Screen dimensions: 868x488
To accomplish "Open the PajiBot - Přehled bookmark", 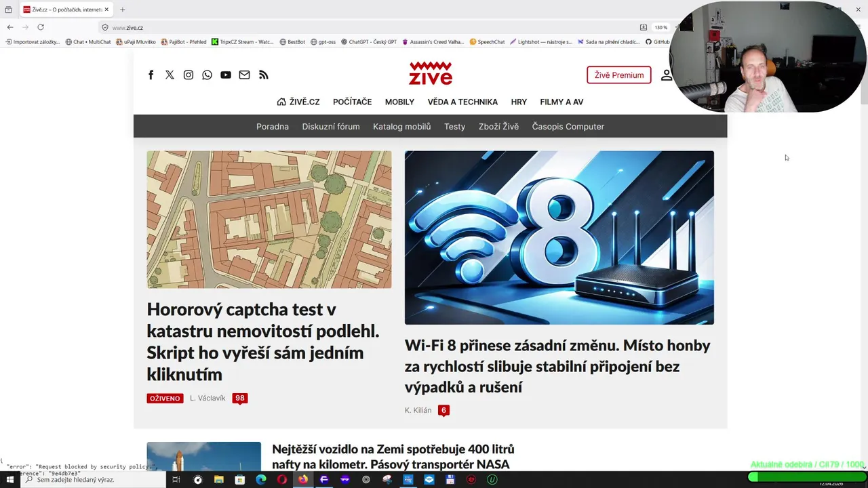I will coord(184,42).
